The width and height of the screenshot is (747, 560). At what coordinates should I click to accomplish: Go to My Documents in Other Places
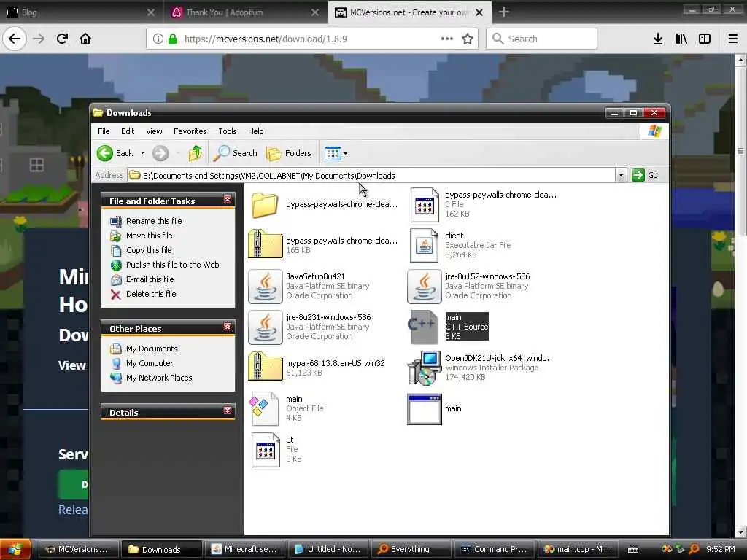click(152, 349)
